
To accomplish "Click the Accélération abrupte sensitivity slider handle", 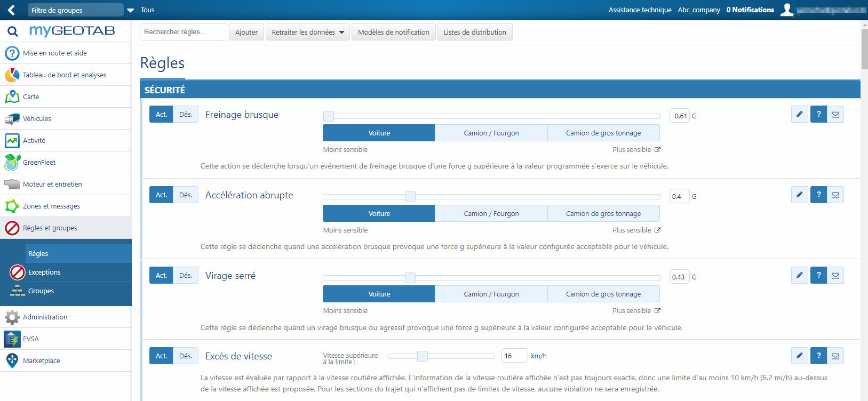I will click(410, 197).
